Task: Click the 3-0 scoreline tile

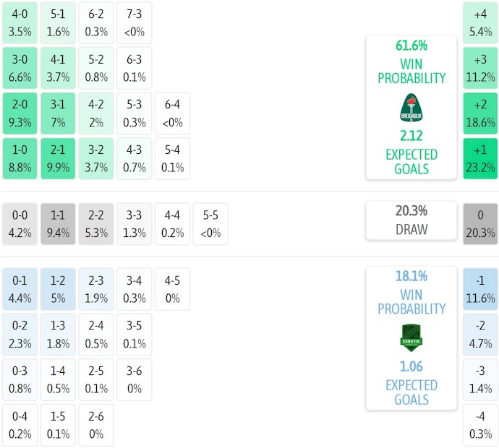Action: pyautogui.click(x=20, y=68)
